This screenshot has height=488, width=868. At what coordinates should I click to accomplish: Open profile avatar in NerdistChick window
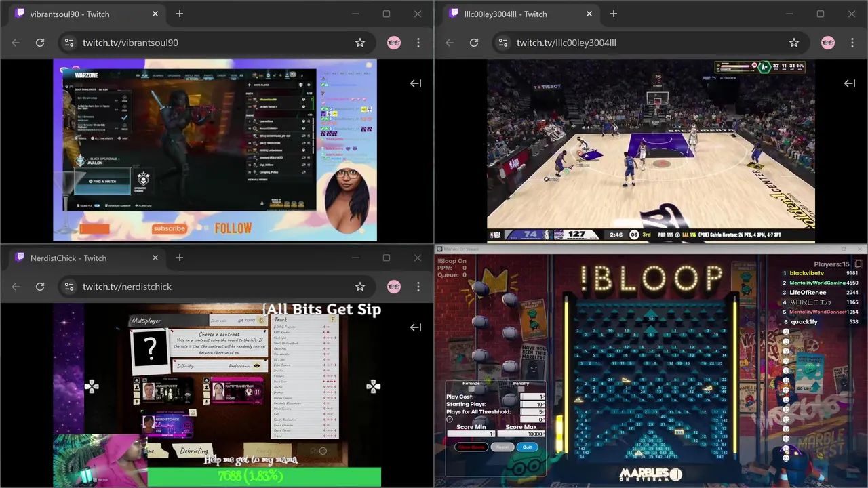[394, 287]
